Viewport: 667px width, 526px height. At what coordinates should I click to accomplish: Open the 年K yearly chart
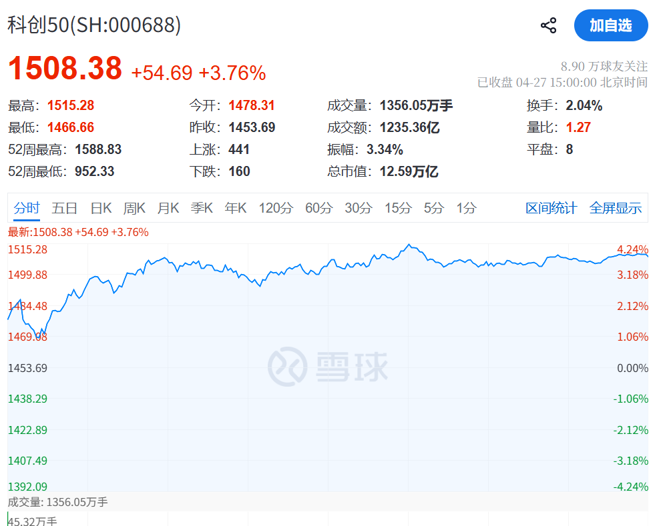pyautogui.click(x=235, y=208)
